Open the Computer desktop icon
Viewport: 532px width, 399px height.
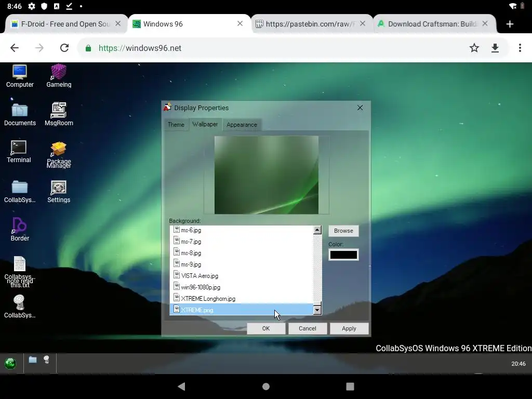tap(20, 76)
